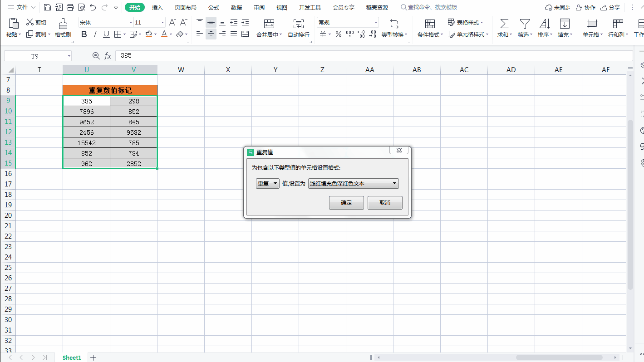Apply thousands separator format

coord(349,34)
